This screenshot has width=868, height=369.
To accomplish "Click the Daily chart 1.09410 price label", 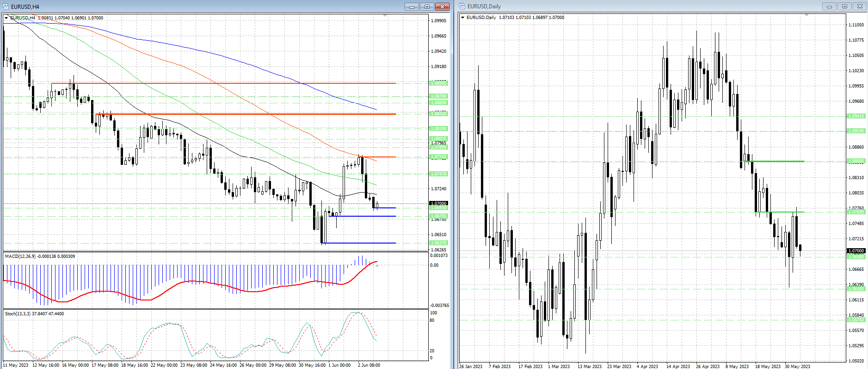I will pyautogui.click(x=856, y=116).
